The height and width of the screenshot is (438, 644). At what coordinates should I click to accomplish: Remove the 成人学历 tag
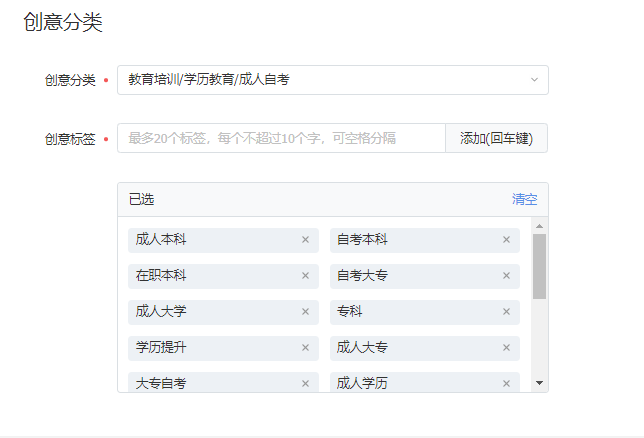(506, 384)
